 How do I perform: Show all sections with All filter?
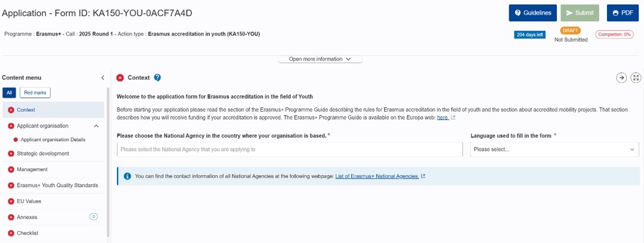tap(9, 93)
